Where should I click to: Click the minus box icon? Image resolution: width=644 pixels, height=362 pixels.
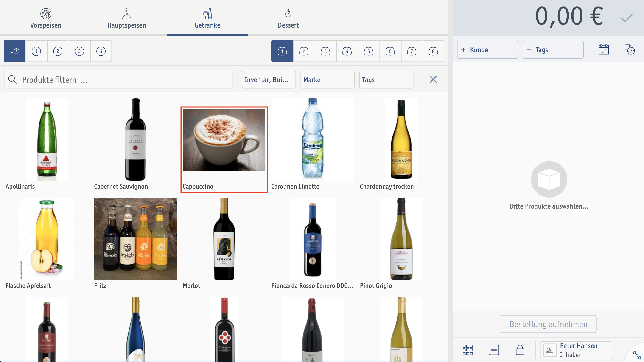pyautogui.click(x=494, y=350)
